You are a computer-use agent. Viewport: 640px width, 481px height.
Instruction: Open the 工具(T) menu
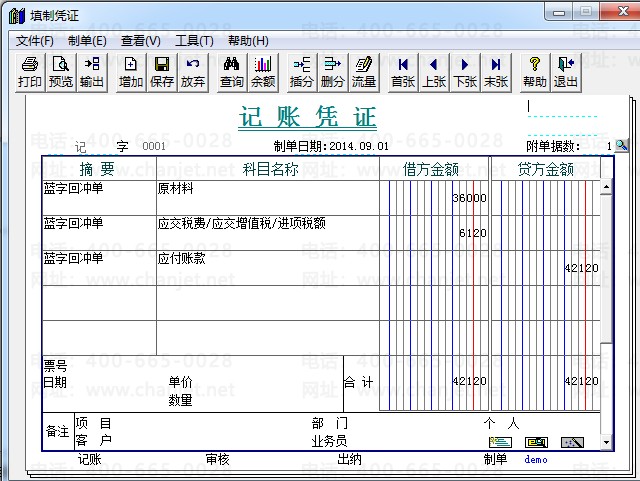point(194,41)
